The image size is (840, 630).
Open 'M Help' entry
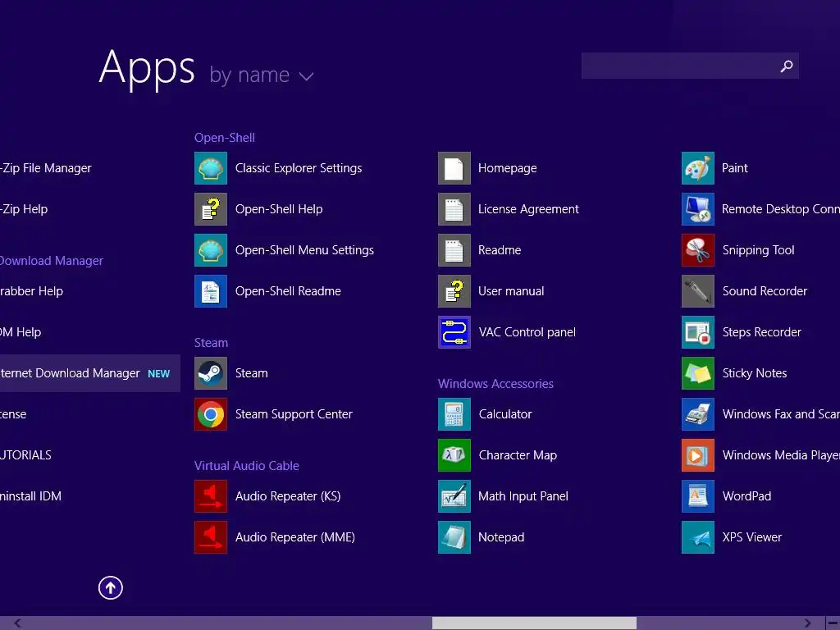pyautogui.click(x=21, y=332)
